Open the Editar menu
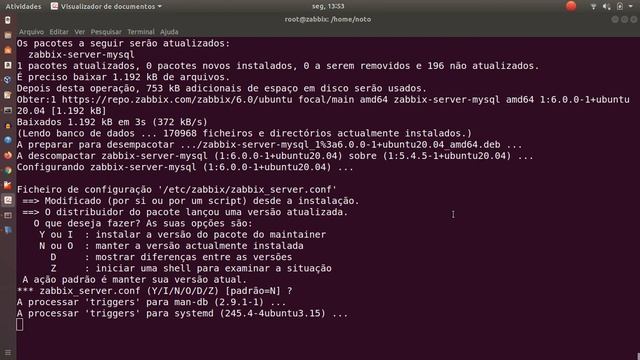This screenshot has width=640, height=360. tap(59, 32)
